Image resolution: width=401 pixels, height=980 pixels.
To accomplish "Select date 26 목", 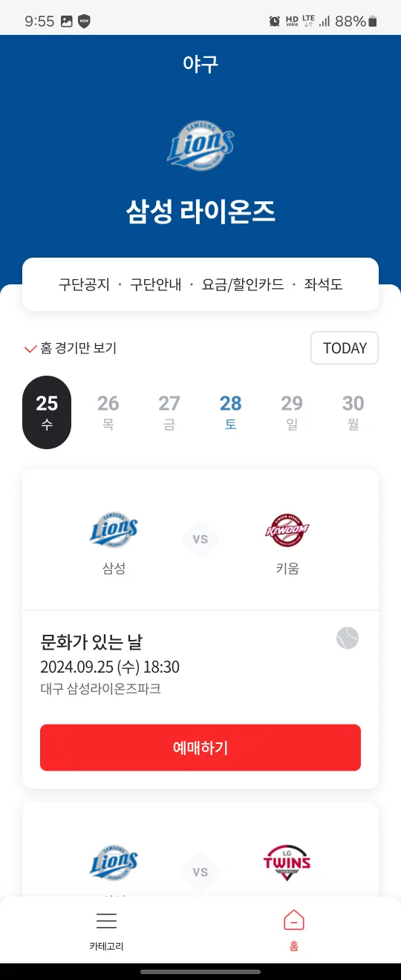I will click(x=108, y=413).
